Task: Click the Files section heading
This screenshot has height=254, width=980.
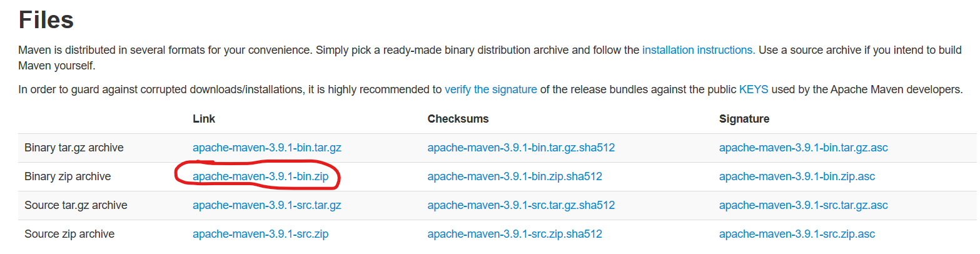Action: (46, 20)
